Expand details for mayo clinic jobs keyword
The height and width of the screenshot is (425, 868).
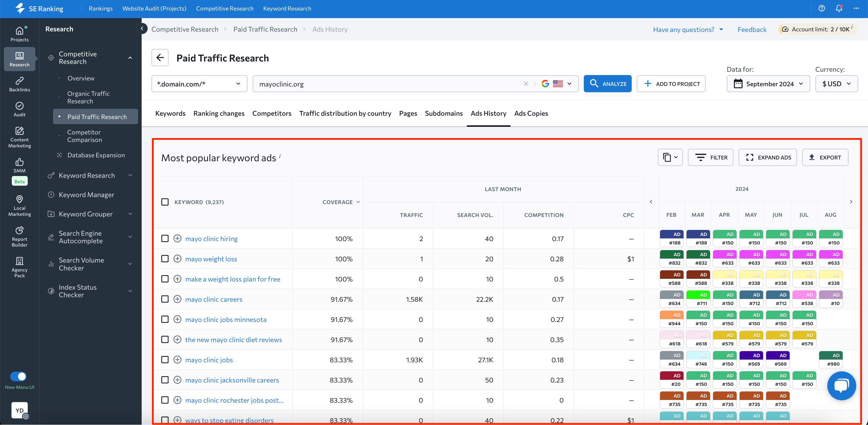[177, 360]
